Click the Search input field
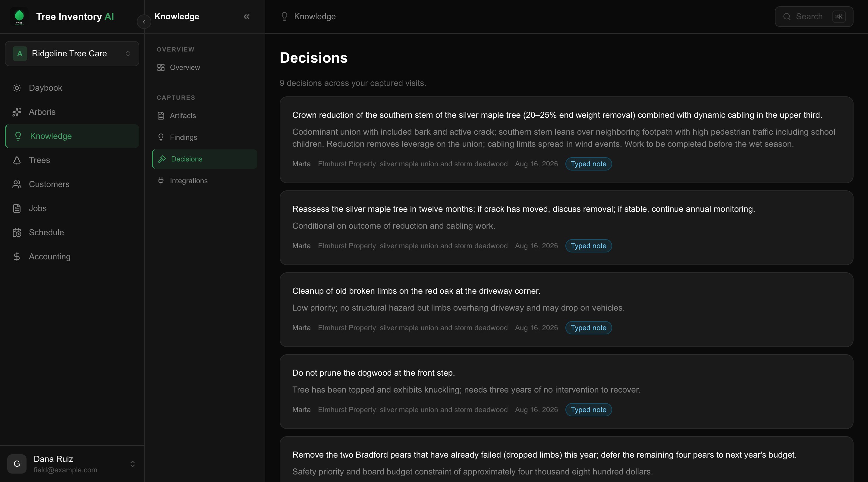 [814, 17]
